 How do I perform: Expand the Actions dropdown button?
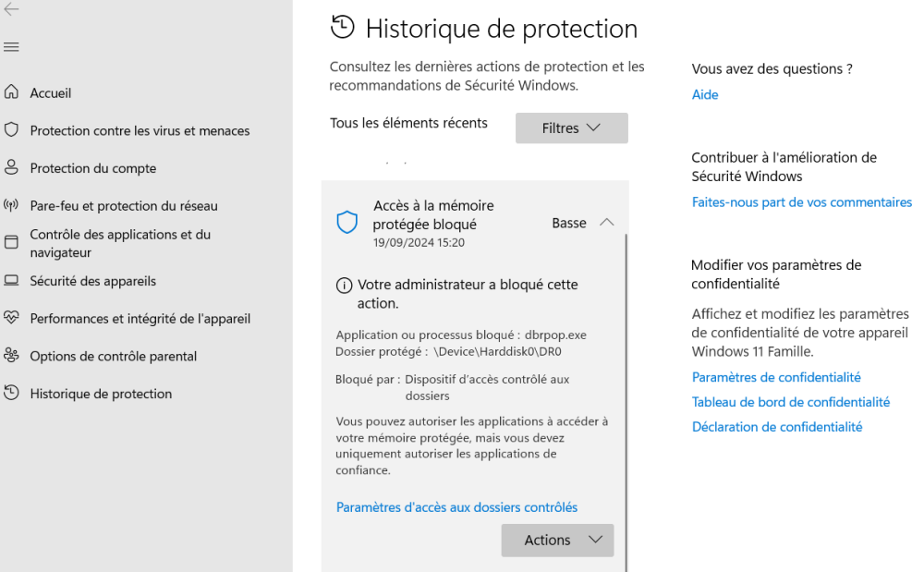click(557, 541)
